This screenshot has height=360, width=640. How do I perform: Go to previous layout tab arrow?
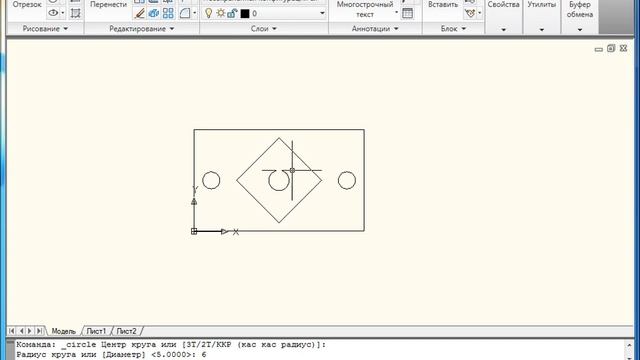21,331
